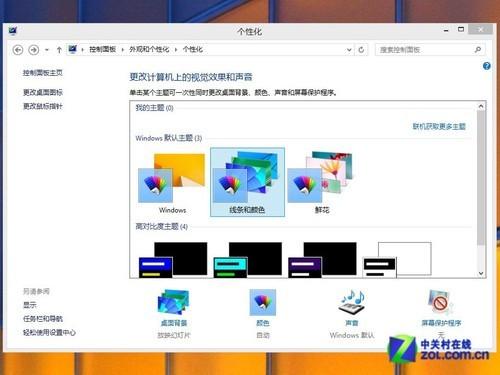Viewport: 500px width, 375px height.
Task: Click the search magnifier icon
Action: click(478, 50)
